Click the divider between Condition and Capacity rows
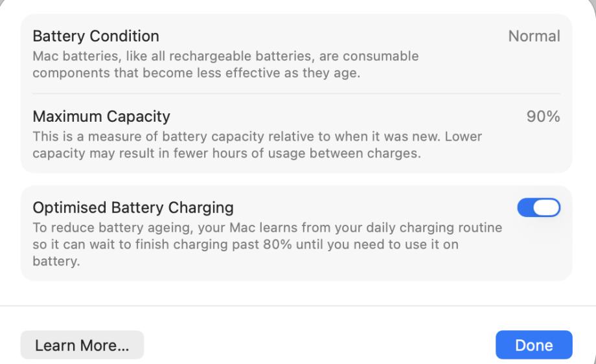The height and width of the screenshot is (364, 596). click(297, 93)
